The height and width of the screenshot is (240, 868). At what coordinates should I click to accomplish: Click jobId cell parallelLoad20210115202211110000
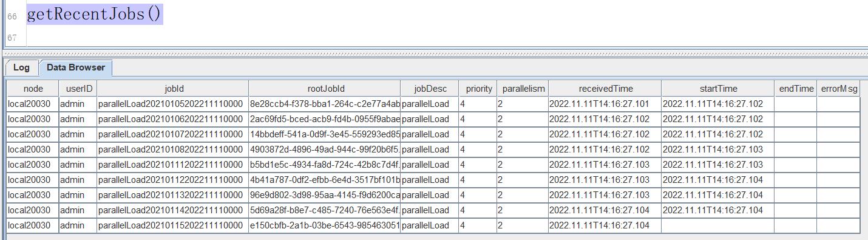click(x=172, y=225)
